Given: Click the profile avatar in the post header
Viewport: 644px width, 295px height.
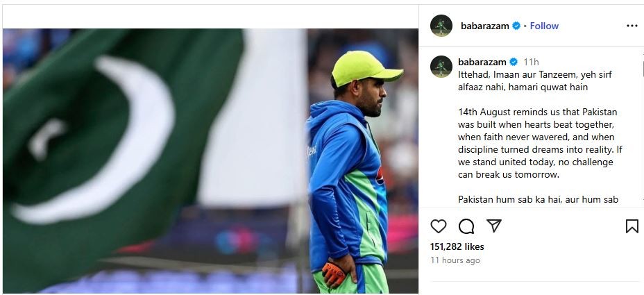Looking at the screenshot, I should (441, 26).
